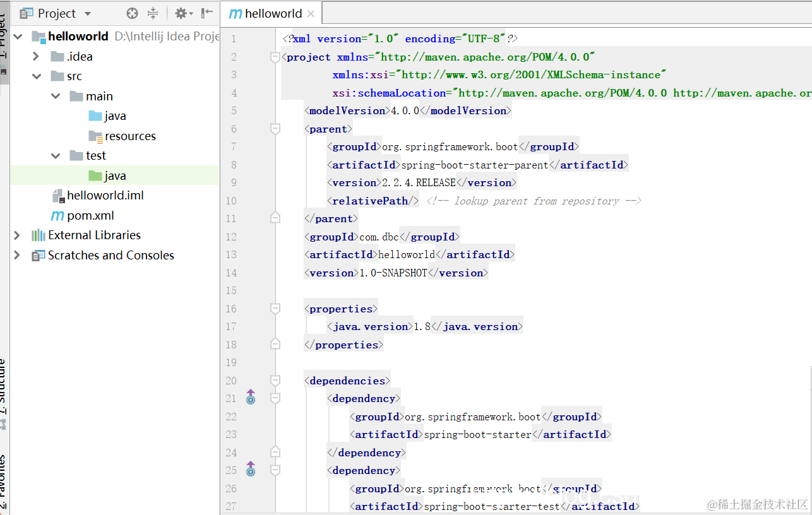This screenshot has width=812, height=515.
Task: Hide the Project tool window
Action: pyautogui.click(x=206, y=13)
